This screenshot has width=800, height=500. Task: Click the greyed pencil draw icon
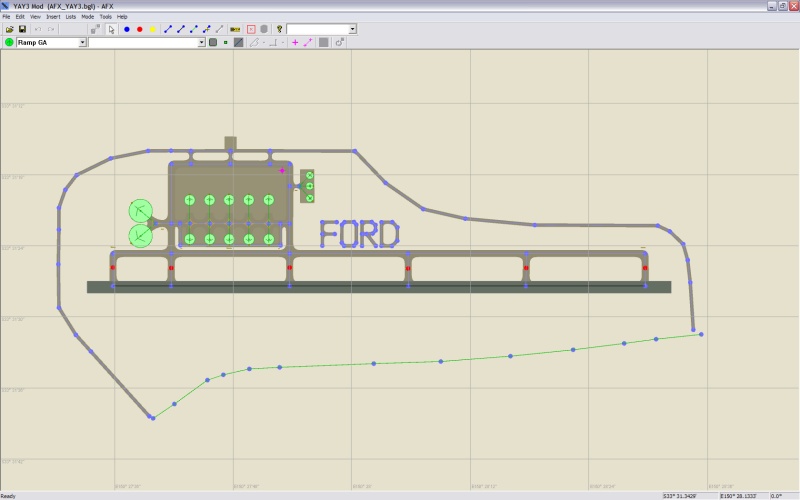coord(254,42)
